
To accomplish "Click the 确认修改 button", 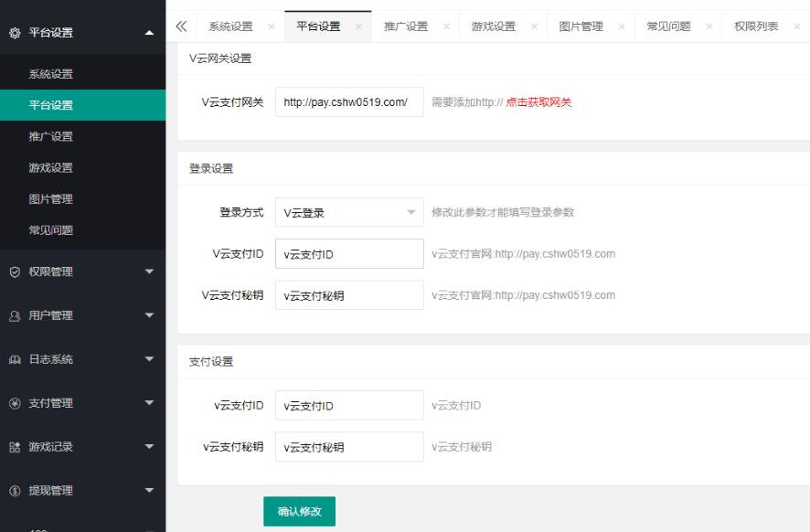I will click(x=299, y=512).
